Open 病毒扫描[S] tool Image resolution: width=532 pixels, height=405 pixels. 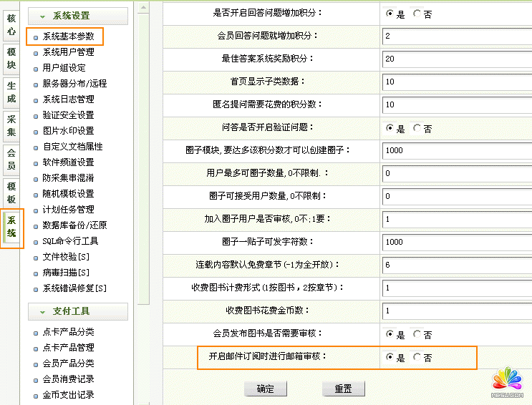coord(66,273)
